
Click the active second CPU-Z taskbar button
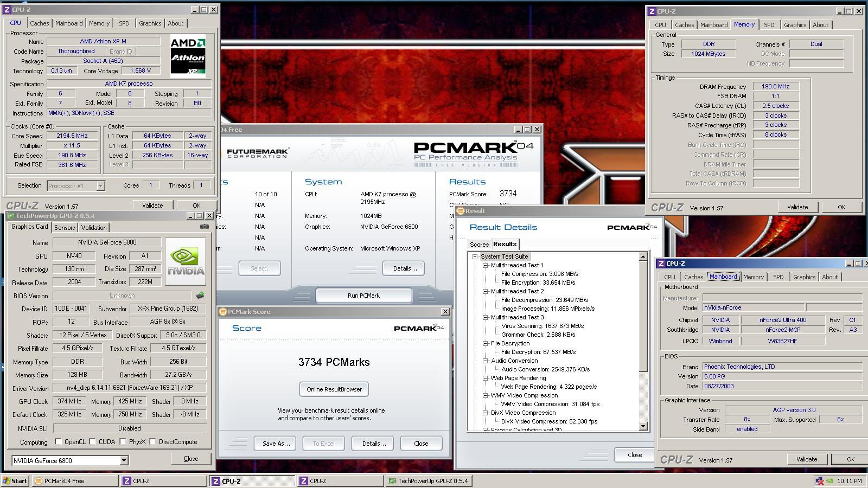[252, 481]
